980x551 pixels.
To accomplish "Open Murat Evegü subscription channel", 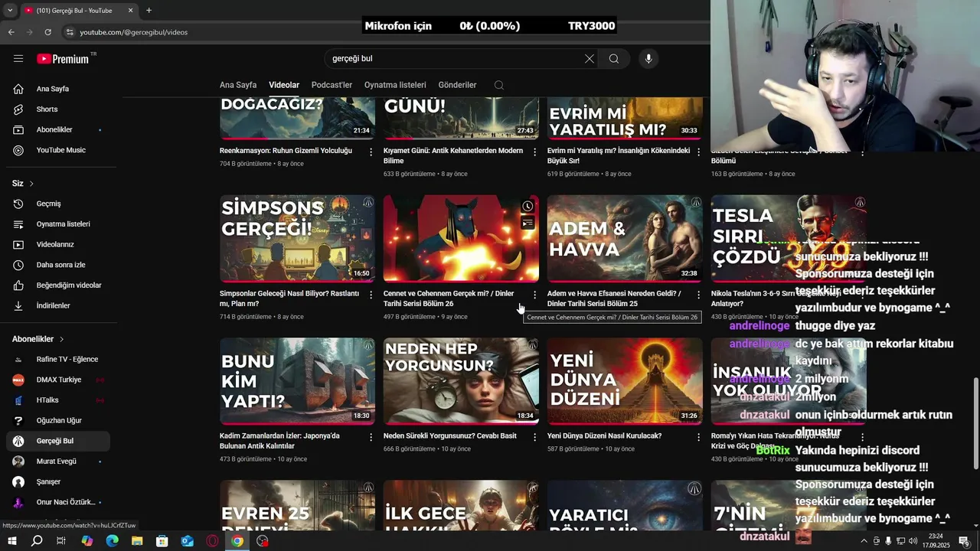I will 57,461.
